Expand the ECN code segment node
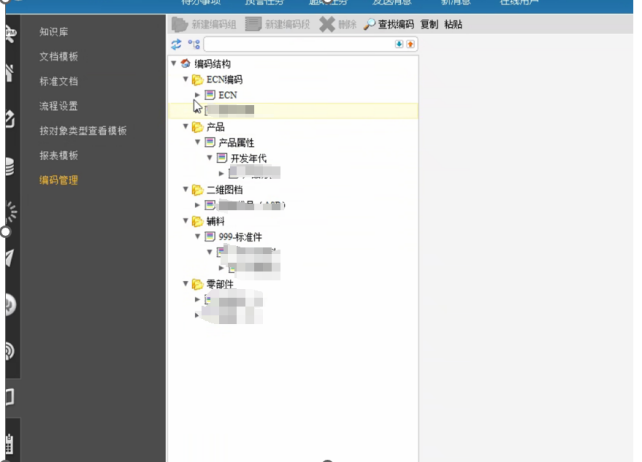The height and width of the screenshot is (462, 642). (x=197, y=95)
